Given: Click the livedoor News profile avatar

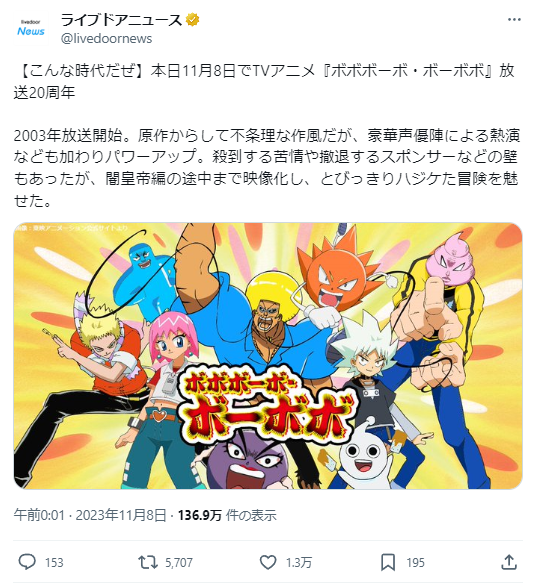Looking at the screenshot, I should pos(31,29).
